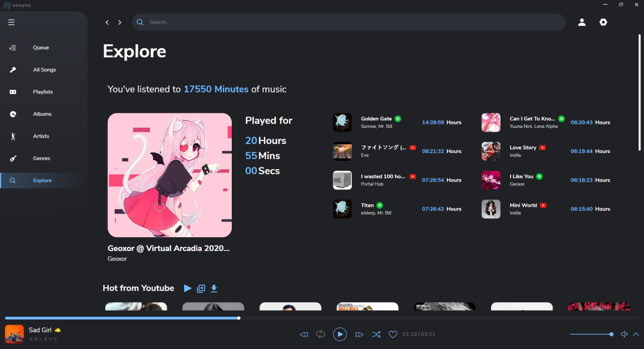Download Hot from Youtube songs

(214, 289)
